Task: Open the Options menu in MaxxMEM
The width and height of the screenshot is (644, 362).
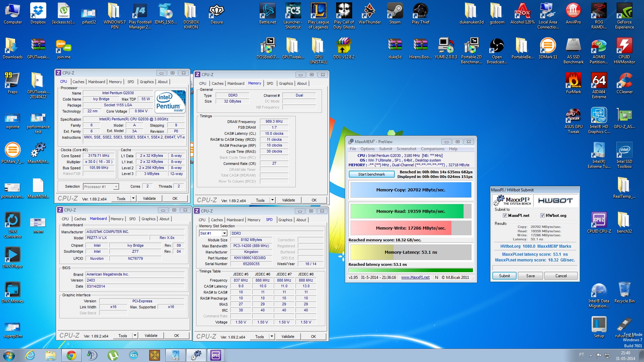Action: [x=367, y=149]
